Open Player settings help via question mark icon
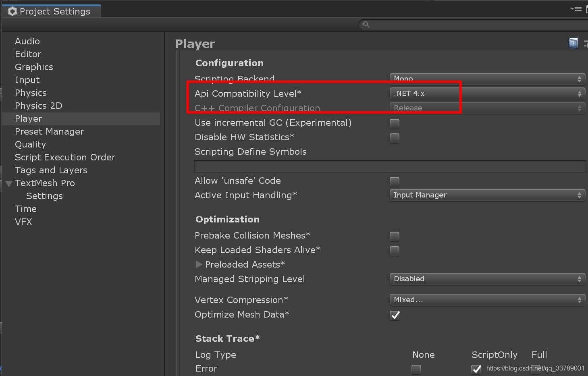Viewport: 588px width, 376px height. pyautogui.click(x=573, y=43)
